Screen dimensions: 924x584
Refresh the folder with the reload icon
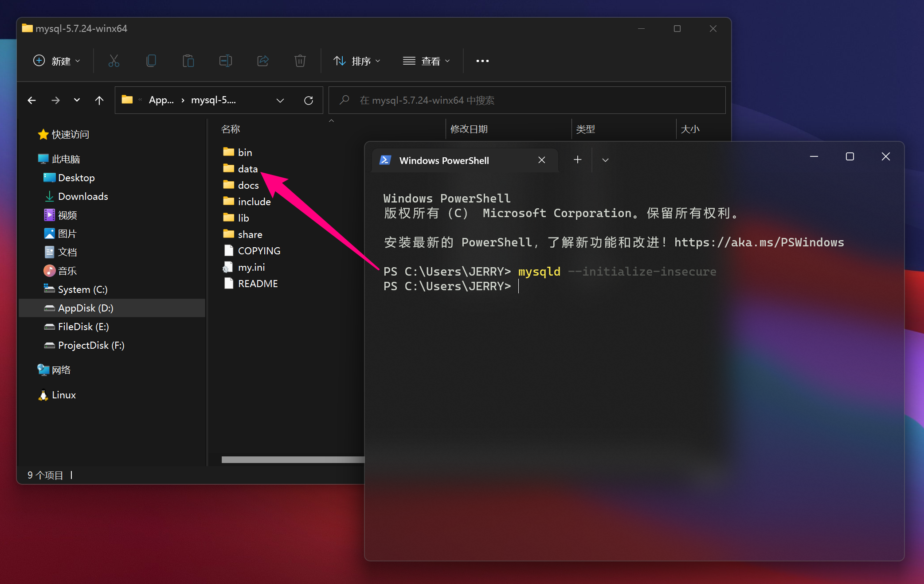(309, 100)
